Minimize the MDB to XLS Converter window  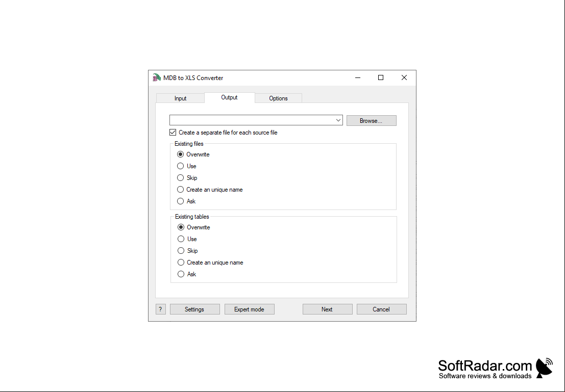point(358,78)
